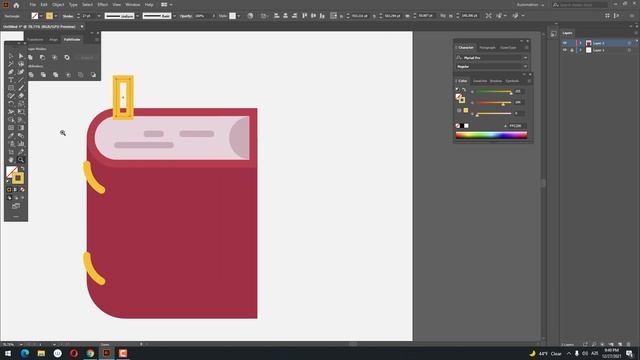
Task: Select the Hand tool
Action: click(11, 160)
